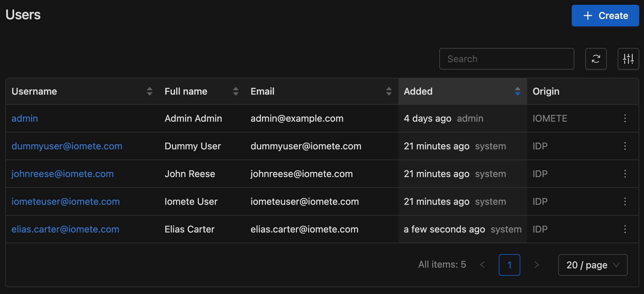Screen dimensions: 644x294
Task: Click the Admin Admin full name
Action: pos(193,118)
